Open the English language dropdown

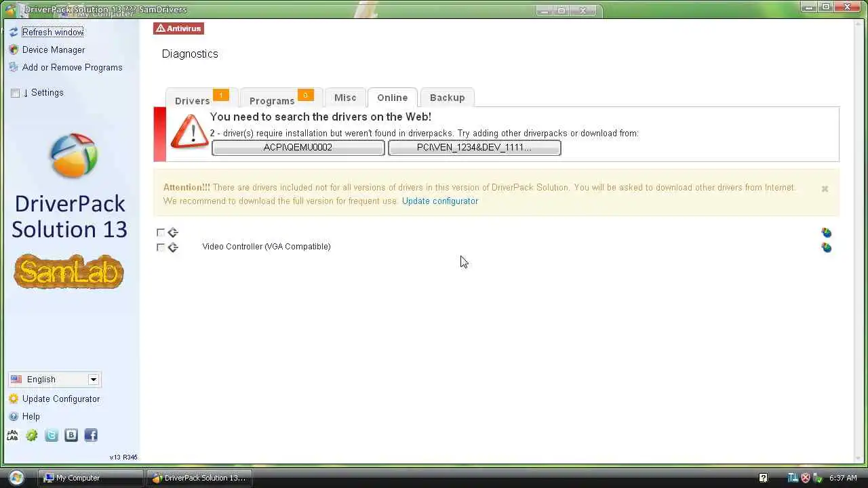click(x=54, y=380)
